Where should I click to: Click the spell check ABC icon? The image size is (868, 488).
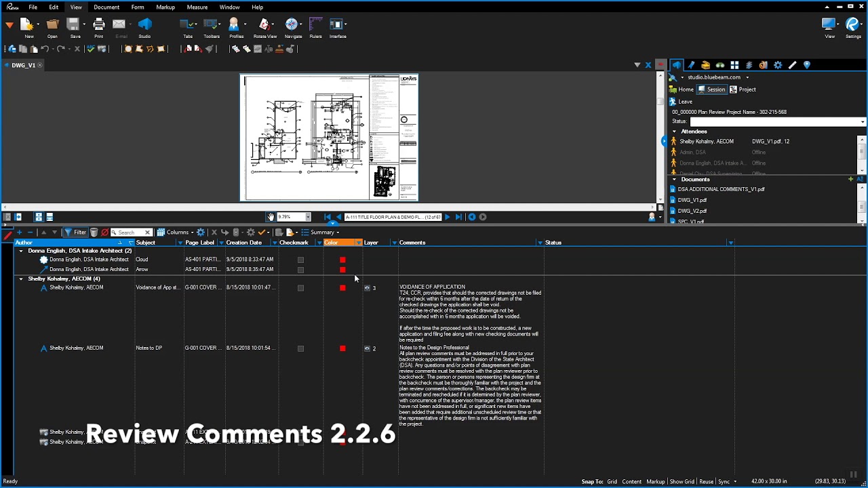[x=90, y=49]
